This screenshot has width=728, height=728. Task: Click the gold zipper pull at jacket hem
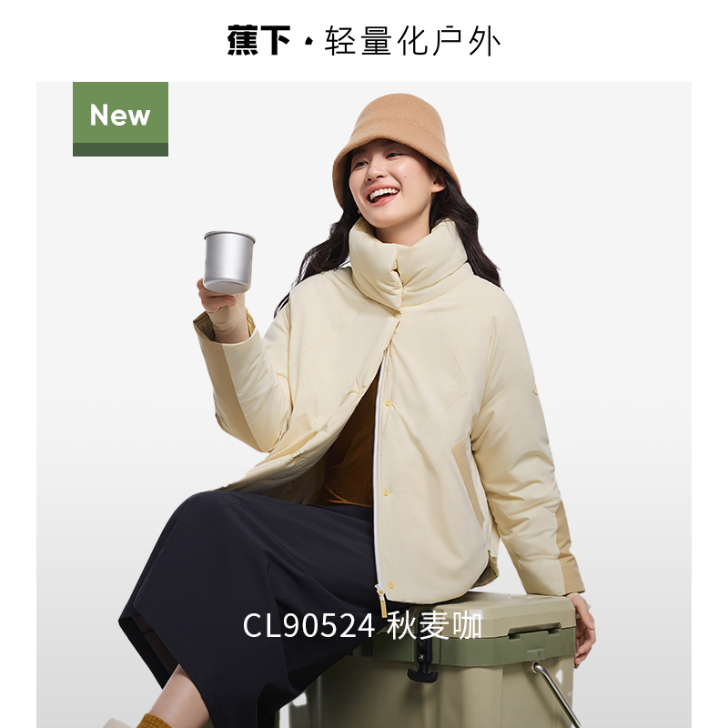click(382, 602)
